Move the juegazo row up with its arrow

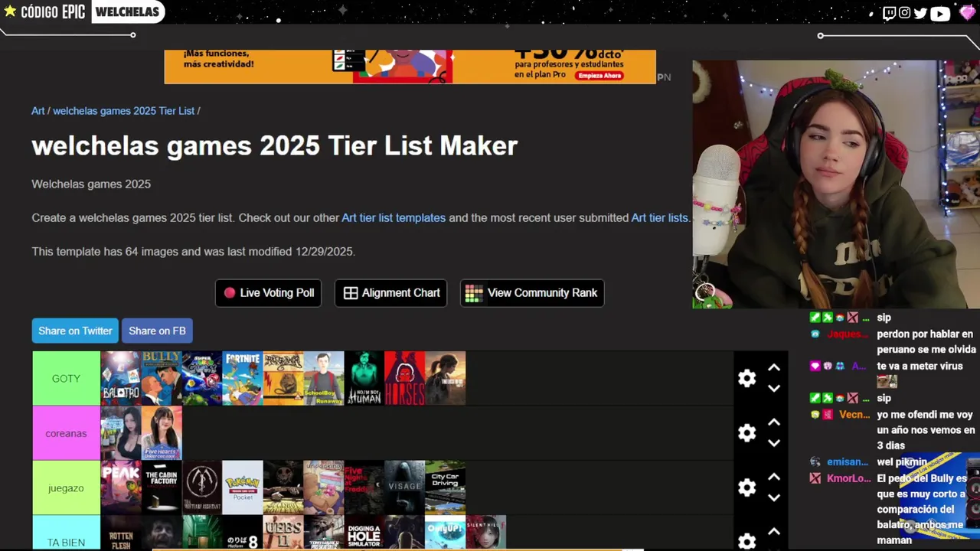coord(774,477)
